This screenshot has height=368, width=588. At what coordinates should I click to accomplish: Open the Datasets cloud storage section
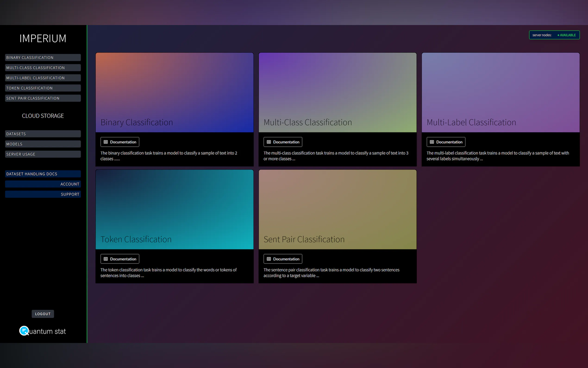coord(43,134)
